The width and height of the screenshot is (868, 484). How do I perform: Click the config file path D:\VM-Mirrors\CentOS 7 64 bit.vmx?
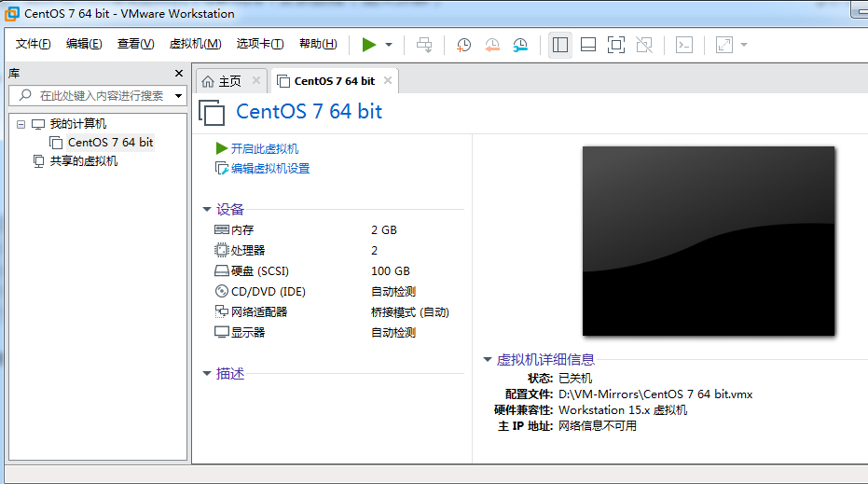[x=655, y=394]
